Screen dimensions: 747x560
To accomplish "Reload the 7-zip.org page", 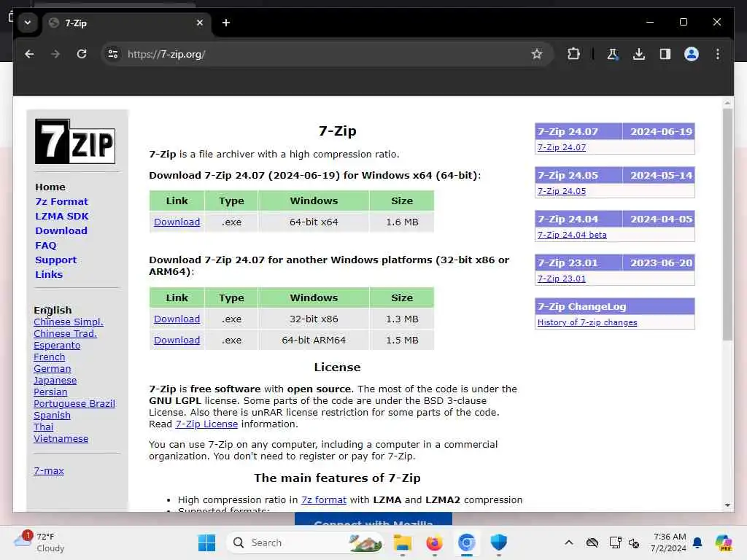I will pos(82,54).
